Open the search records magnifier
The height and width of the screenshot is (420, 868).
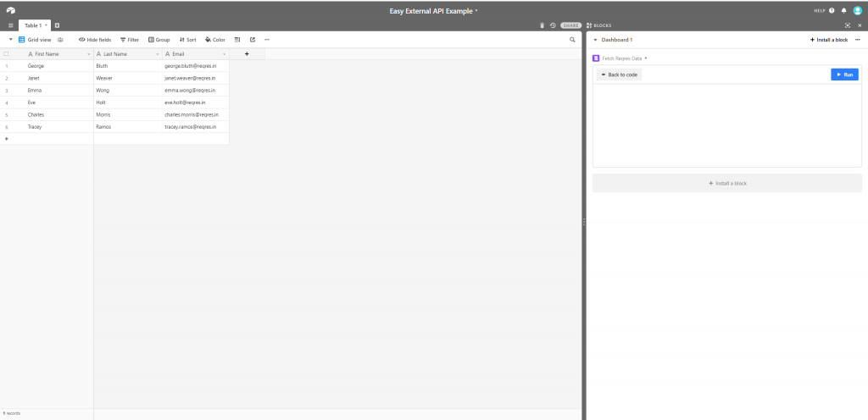[x=572, y=40]
